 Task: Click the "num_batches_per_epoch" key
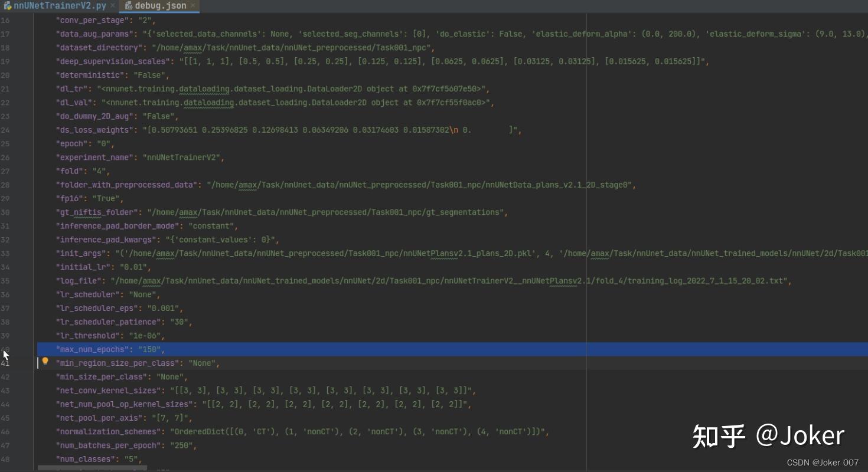[x=109, y=445]
